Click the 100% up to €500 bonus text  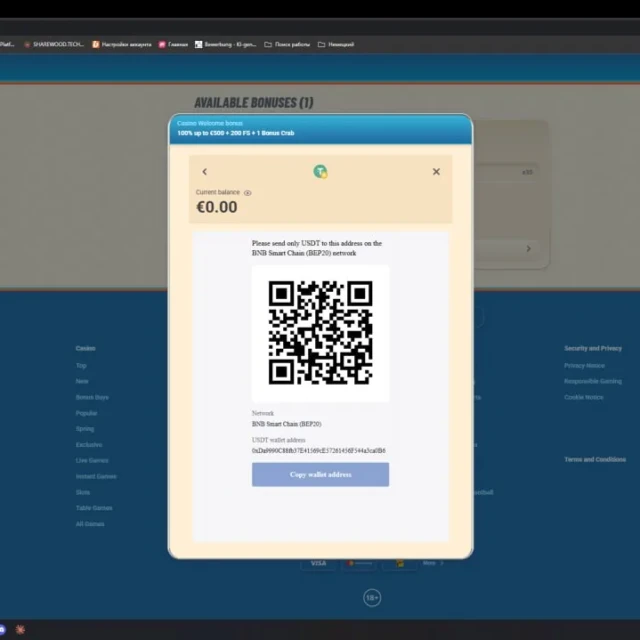(236, 133)
